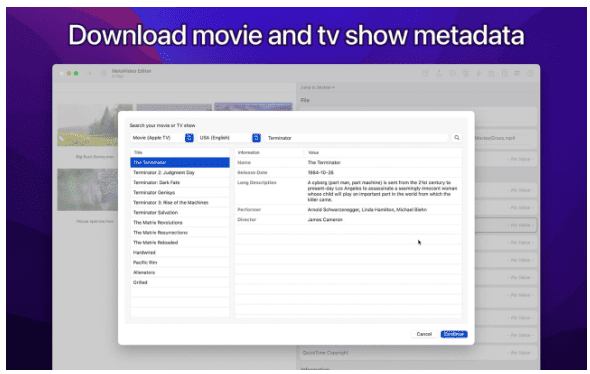
Task: Click the Information column header
Action: 269,152
